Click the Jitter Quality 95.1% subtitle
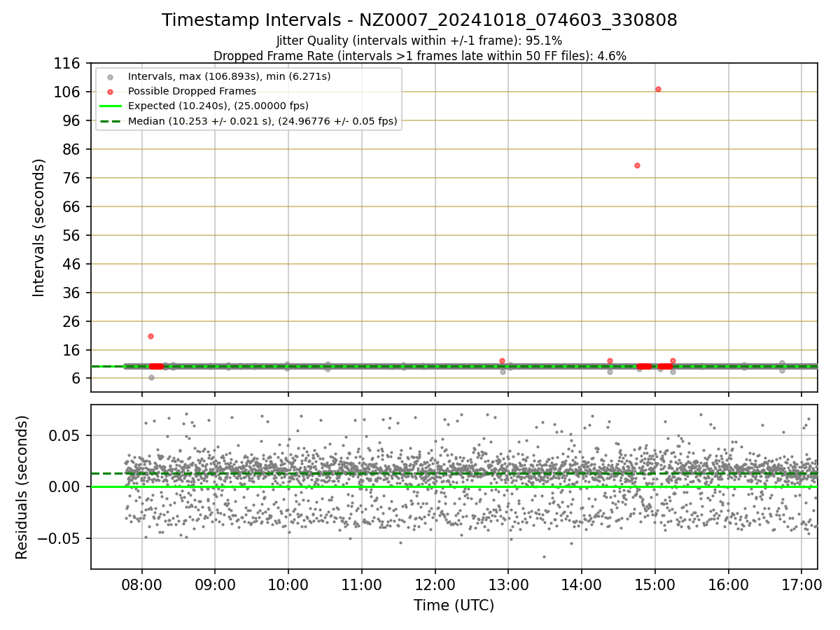 click(419, 41)
